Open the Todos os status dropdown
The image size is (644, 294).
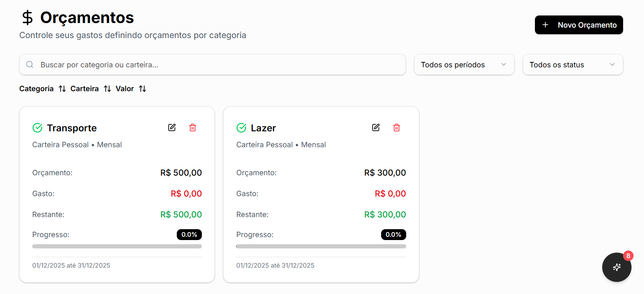coord(573,64)
